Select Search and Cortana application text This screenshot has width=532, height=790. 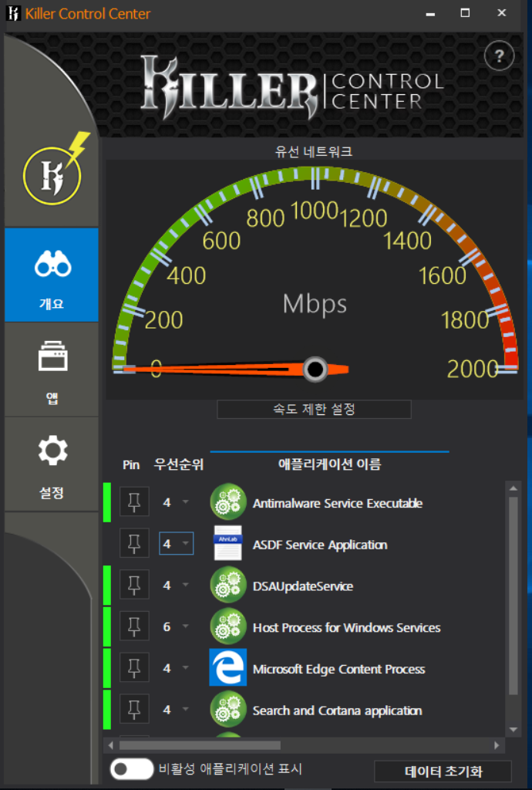pyautogui.click(x=337, y=711)
